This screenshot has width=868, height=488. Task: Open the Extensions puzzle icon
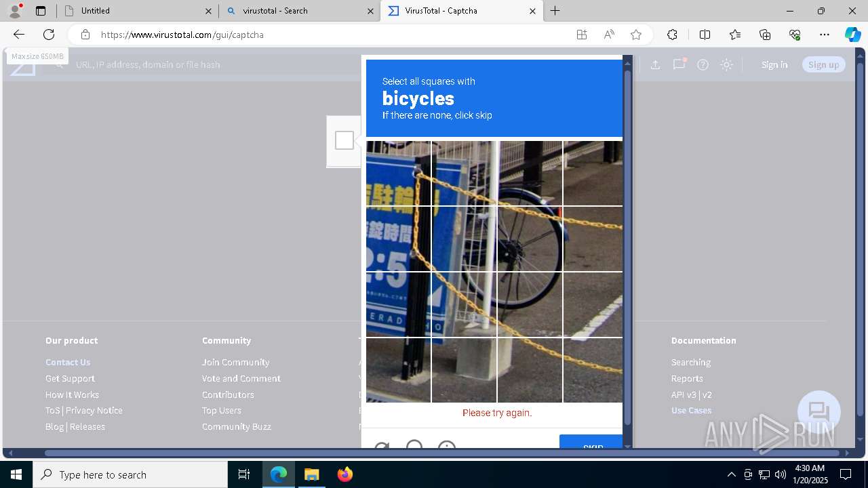pyautogui.click(x=672, y=35)
